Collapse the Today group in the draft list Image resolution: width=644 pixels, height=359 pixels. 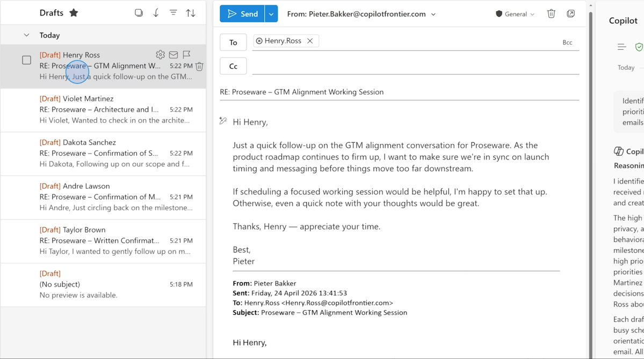pos(26,34)
